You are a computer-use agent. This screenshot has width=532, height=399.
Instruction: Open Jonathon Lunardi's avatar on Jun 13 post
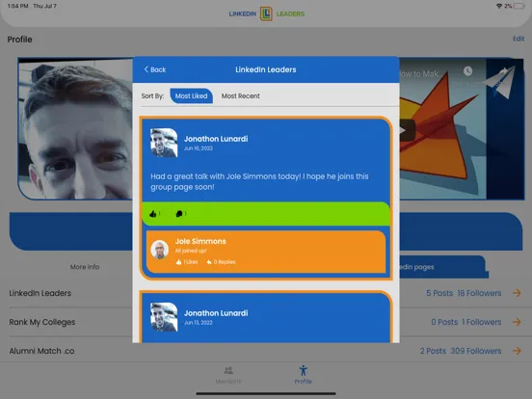point(164,317)
